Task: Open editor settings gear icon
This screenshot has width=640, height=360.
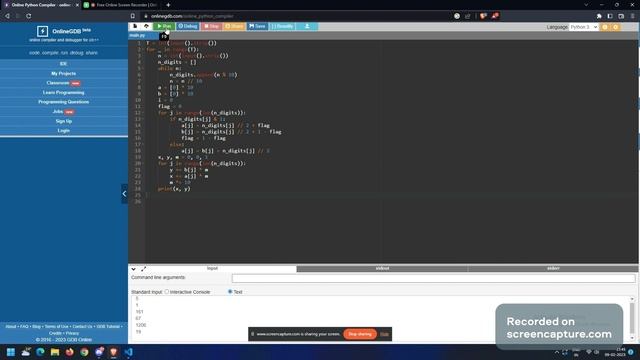Action: 605,27
